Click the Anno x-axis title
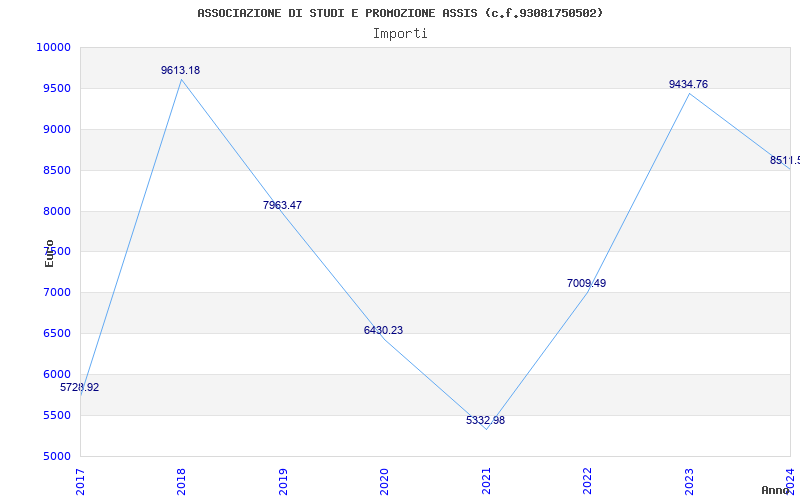 tap(776, 490)
